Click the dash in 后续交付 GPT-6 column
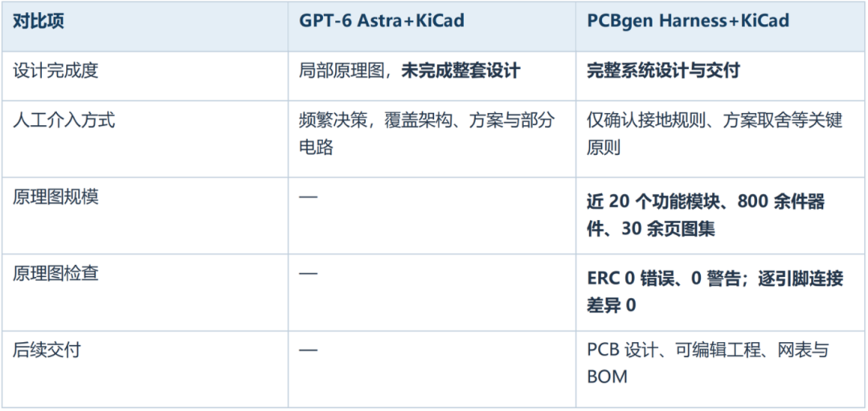 pos(308,350)
